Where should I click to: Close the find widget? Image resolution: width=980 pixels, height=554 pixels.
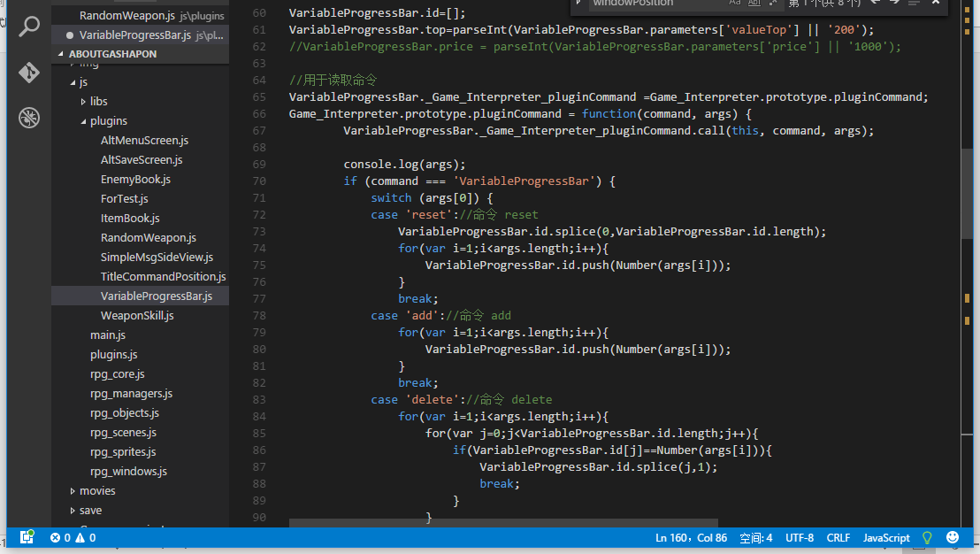(x=936, y=3)
